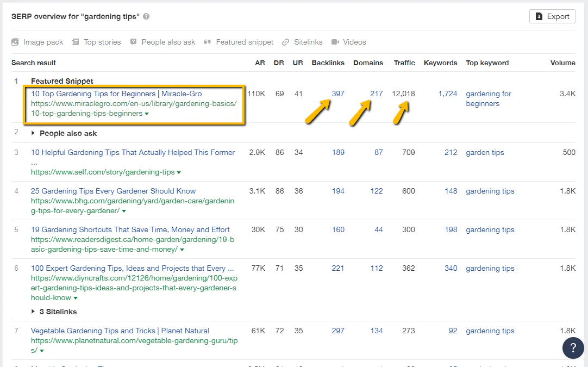Open dropdown arrow next to planetnatural.com URL
The width and height of the screenshot is (588, 367).
tap(42, 351)
